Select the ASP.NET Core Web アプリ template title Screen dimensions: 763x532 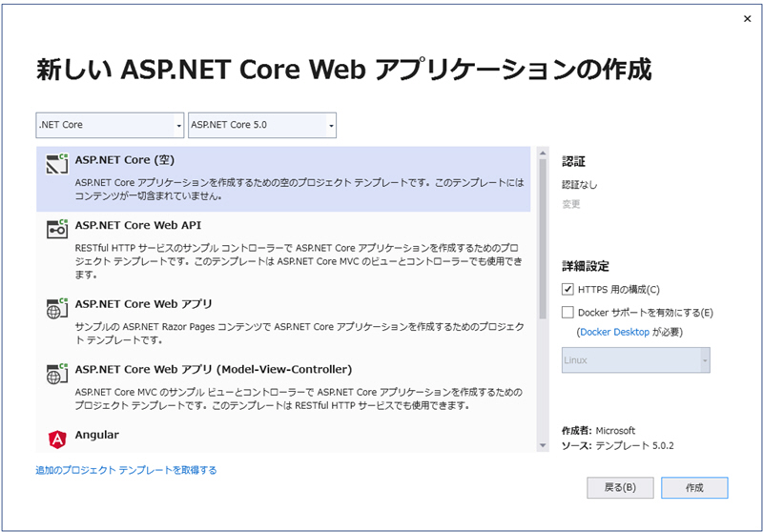coord(144,304)
